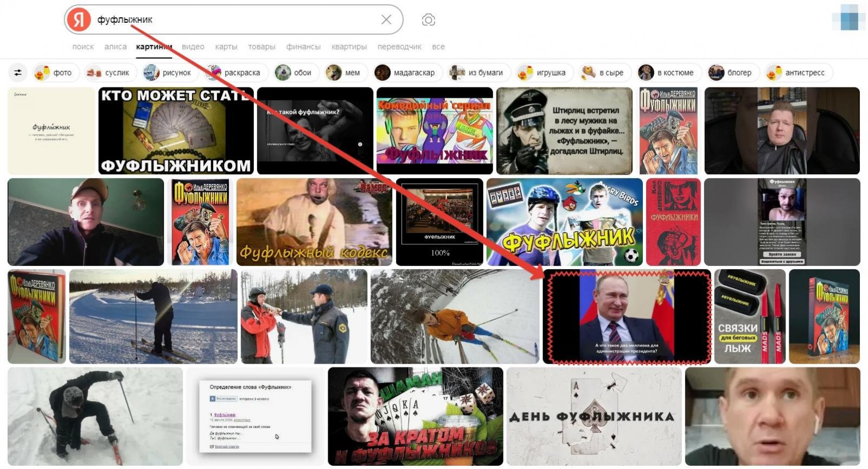Image resolution: width=868 pixels, height=469 pixels.
Task: Open the 'Связки для беговых лыж' image
Action: point(749,316)
